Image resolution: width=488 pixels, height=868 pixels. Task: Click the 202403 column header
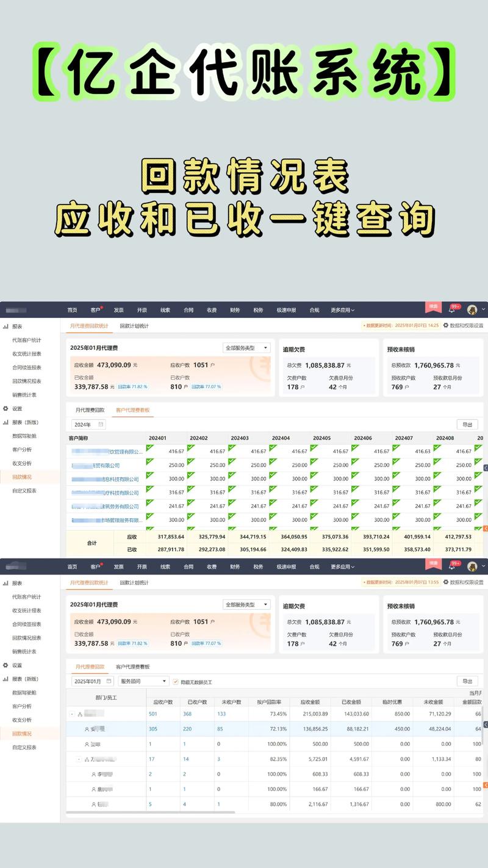coord(240,438)
